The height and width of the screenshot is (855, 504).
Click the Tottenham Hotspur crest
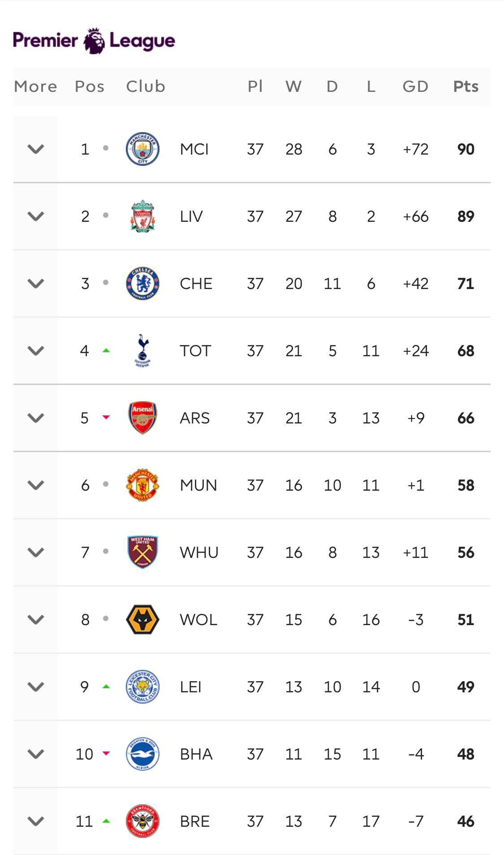pyautogui.click(x=142, y=350)
